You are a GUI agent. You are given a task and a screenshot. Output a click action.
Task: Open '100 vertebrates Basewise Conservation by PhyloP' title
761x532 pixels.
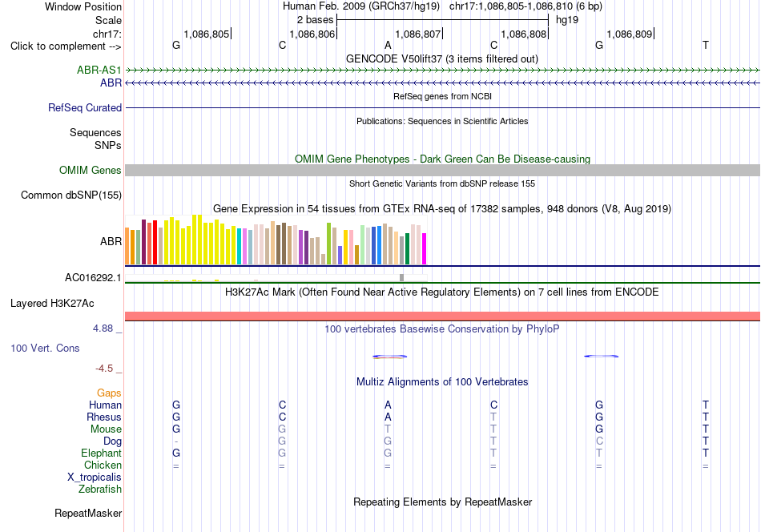[442, 329]
